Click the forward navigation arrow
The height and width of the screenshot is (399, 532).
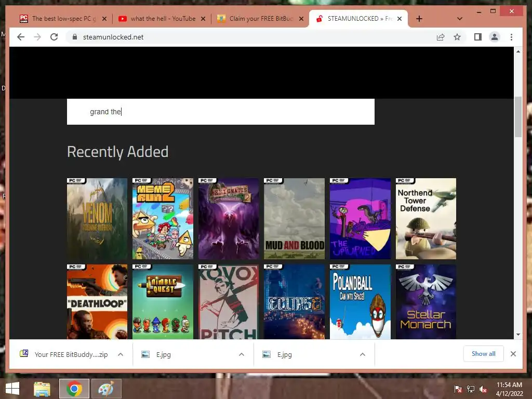click(37, 37)
